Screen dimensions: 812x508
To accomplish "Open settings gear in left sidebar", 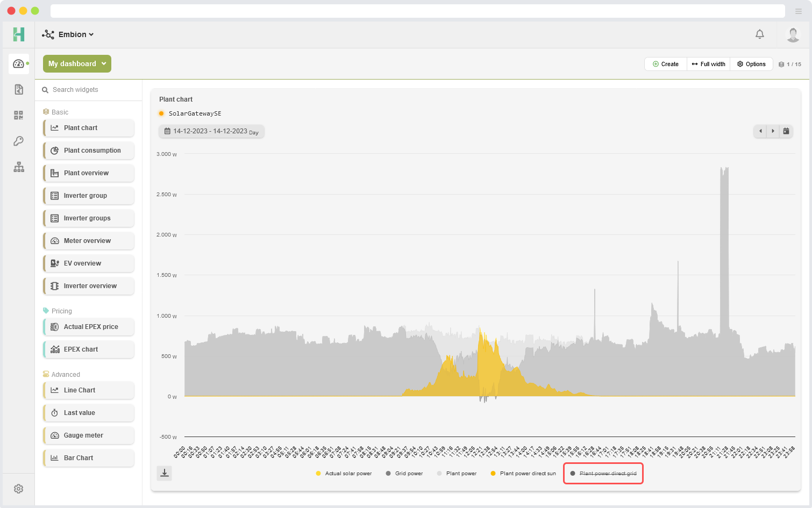I will click(x=19, y=489).
